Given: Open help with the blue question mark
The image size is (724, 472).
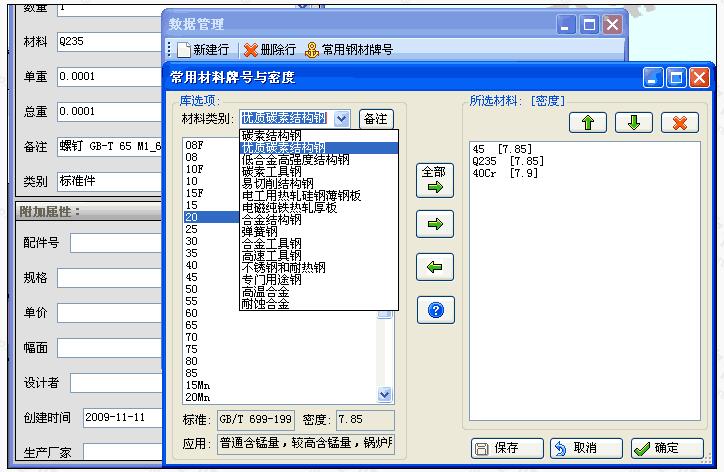Looking at the screenshot, I should click(x=434, y=310).
